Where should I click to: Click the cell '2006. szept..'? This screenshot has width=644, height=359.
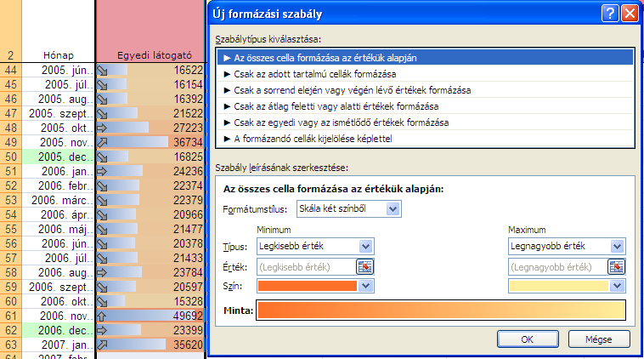[59, 287]
